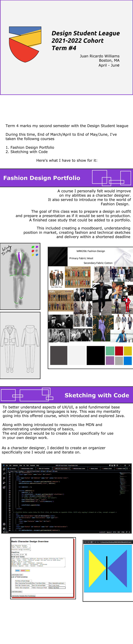
Task: Open Run and Debug in the activity bar
Action: [4, 483]
